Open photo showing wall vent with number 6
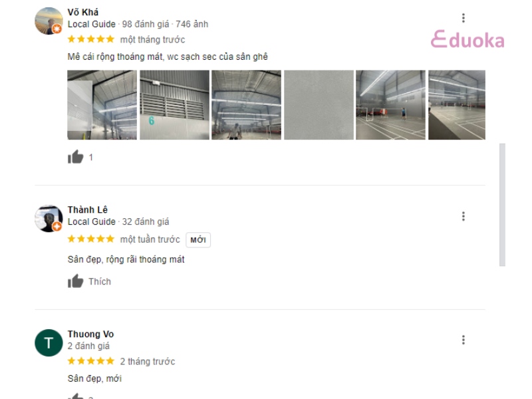This screenshot has height=399, width=532. point(174,105)
